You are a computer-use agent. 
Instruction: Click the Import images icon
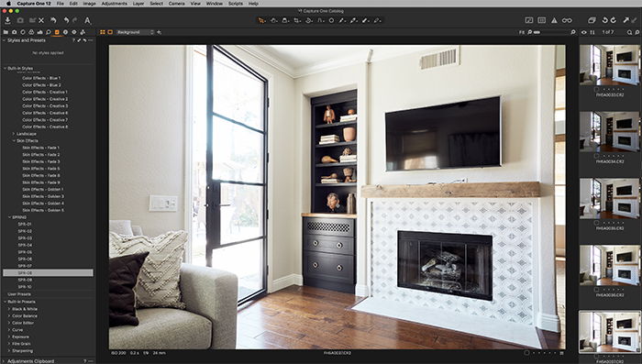click(7, 20)
